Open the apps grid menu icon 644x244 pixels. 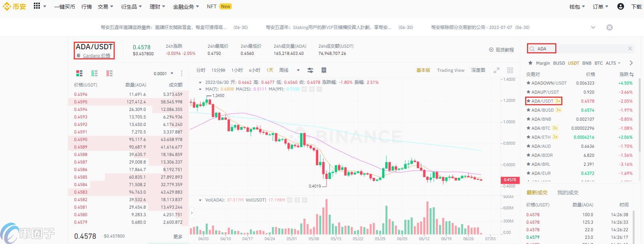tap(37, 6)
